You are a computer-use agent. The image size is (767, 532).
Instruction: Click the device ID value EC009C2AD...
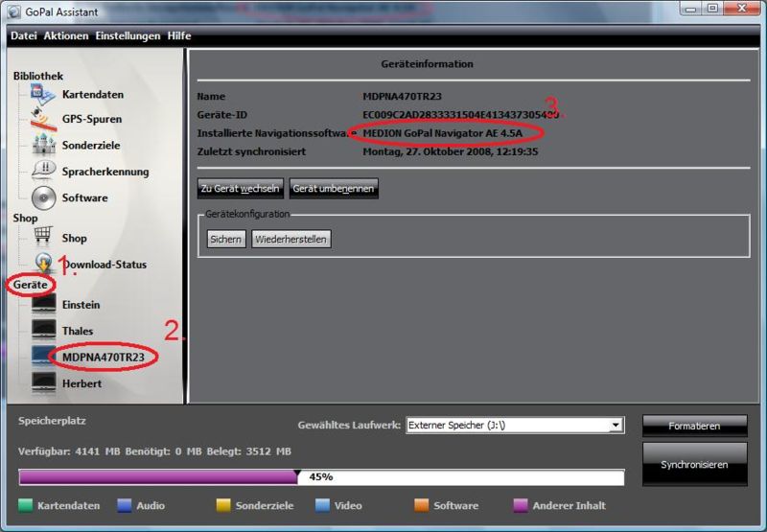[460, 115]
